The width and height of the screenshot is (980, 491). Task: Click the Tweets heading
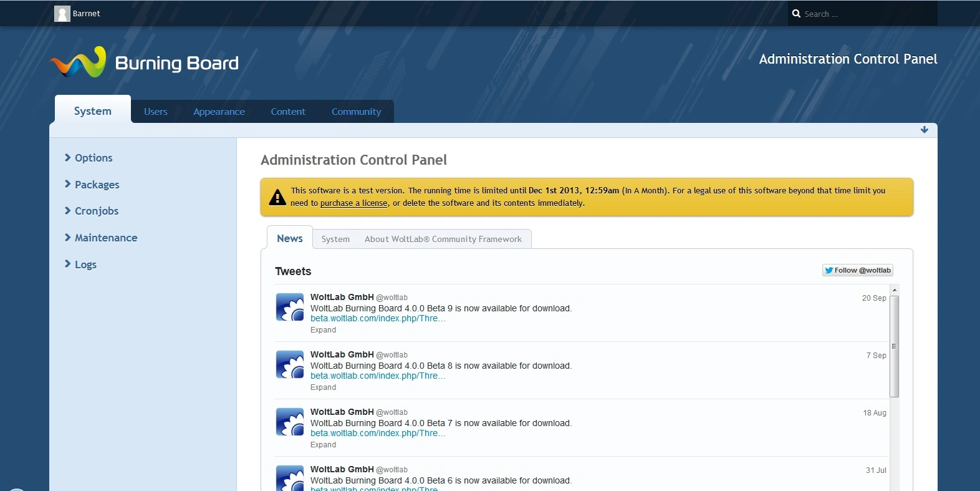click(x=293, y=271)
